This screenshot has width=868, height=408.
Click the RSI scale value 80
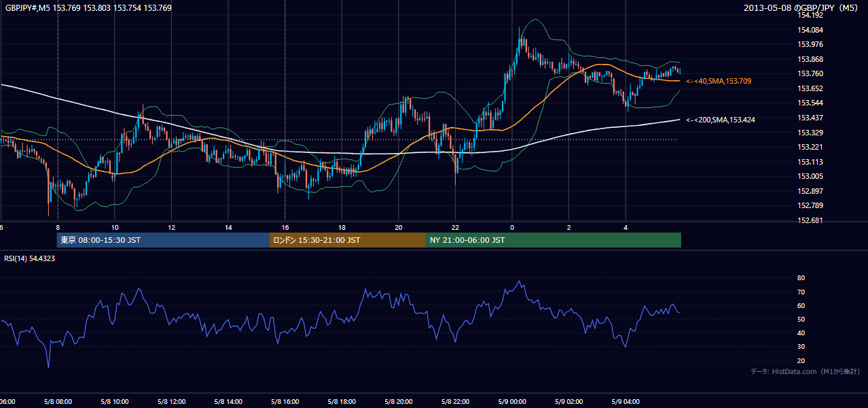coord(801,278)
